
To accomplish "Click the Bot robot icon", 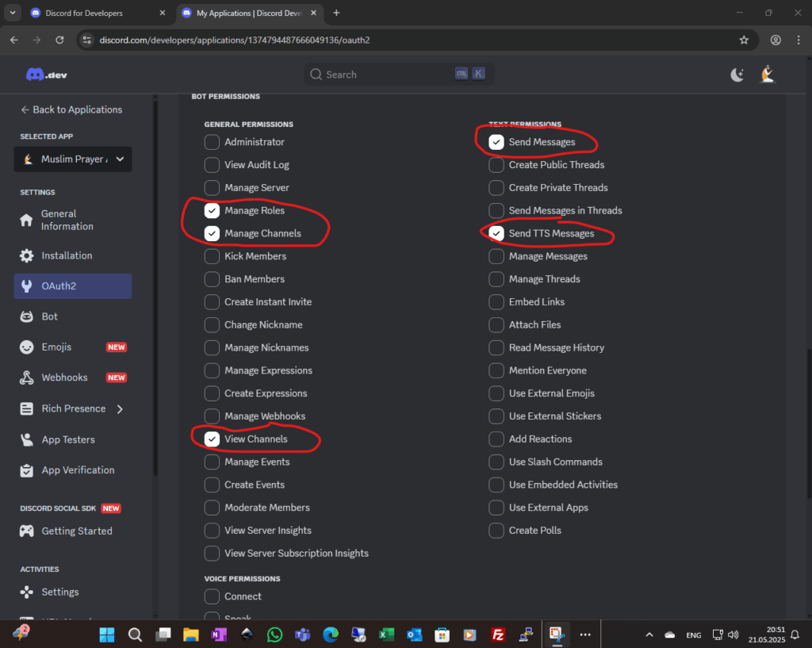I will (26, 316).
